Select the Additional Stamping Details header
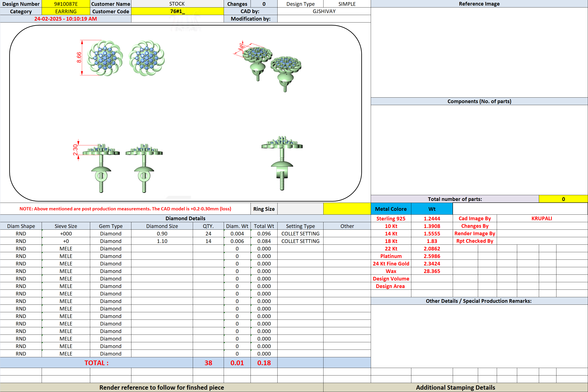 pyautogui.click(x=455, y=387)
